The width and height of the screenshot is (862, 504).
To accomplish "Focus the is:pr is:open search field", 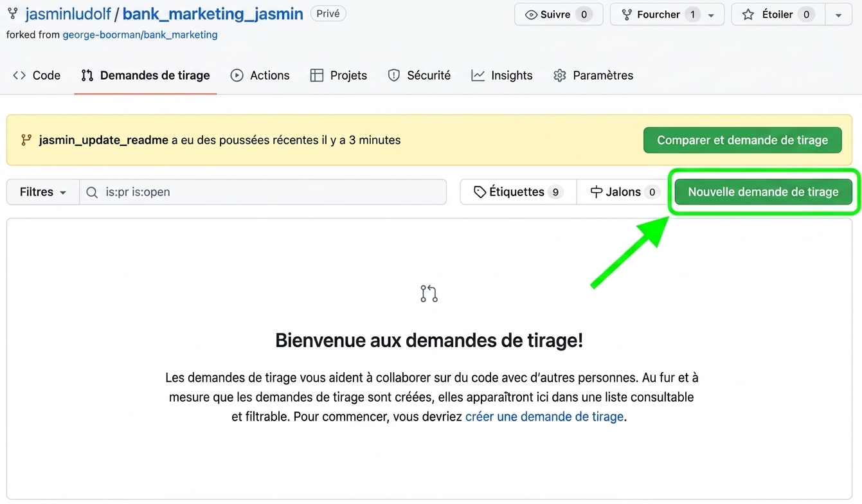I will 263,192.
